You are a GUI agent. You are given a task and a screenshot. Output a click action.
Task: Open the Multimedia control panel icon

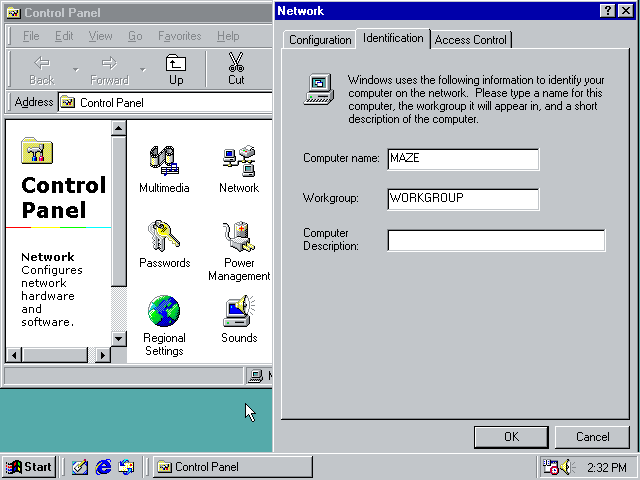pos(164,169)
